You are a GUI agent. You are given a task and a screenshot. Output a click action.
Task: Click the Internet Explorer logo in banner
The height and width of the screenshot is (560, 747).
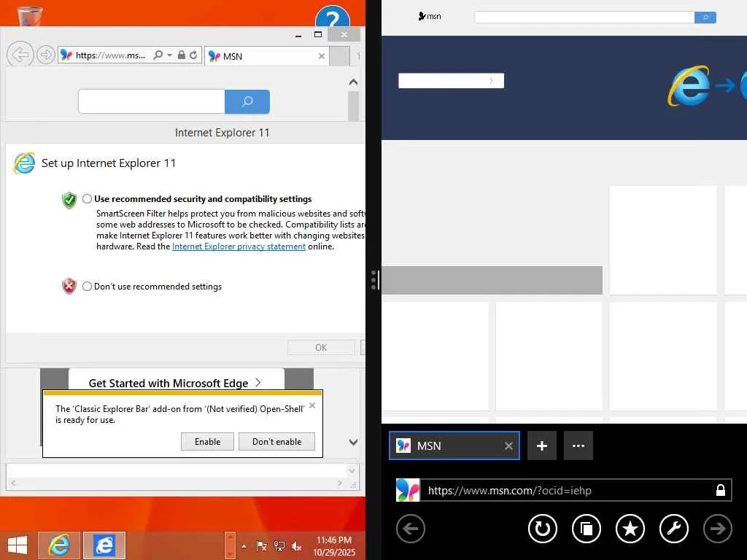(689, 86)
